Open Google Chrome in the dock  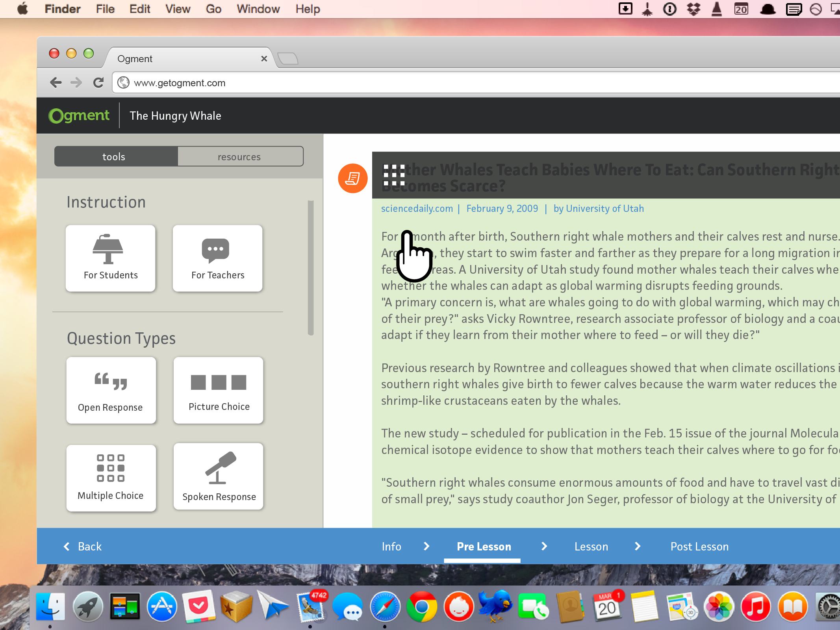click(422, 606)
